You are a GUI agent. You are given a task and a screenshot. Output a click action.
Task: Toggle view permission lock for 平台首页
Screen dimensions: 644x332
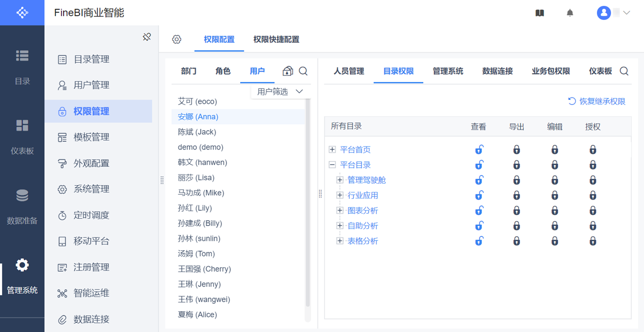(479, 149)
